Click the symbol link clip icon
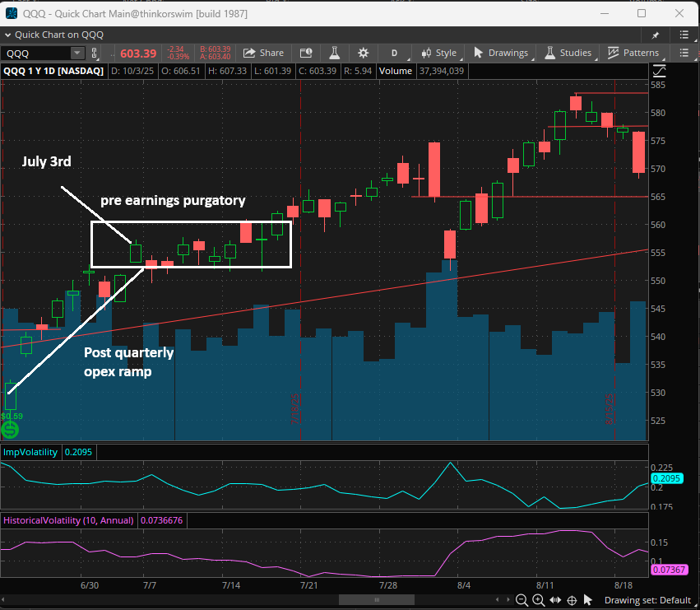This screenshot has height=610, width=700. (95, 54)
